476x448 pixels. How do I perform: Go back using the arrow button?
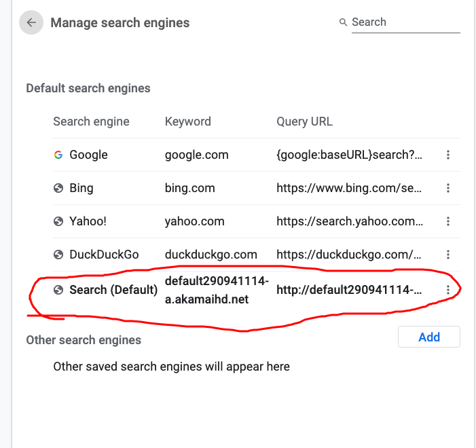[31, 22]
